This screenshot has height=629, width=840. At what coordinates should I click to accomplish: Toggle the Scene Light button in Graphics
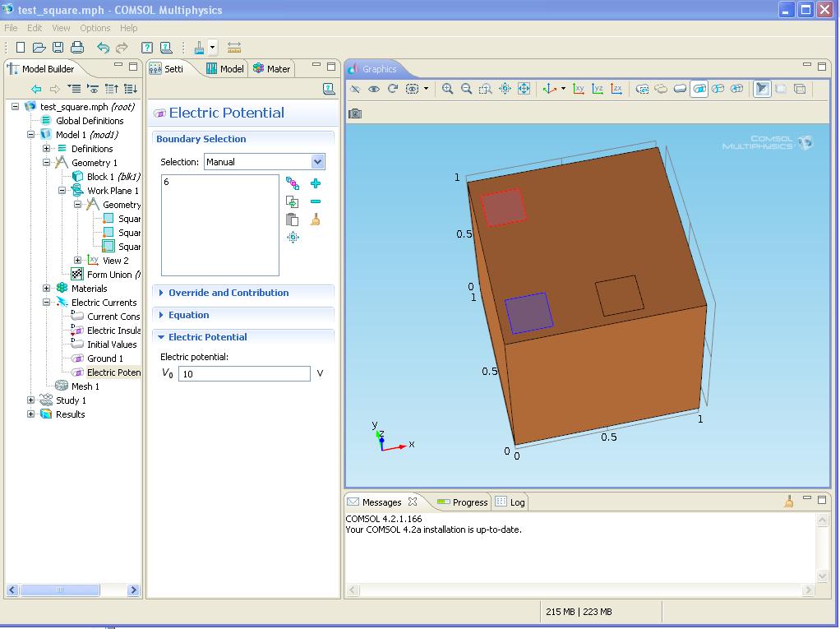pos(761,89)
